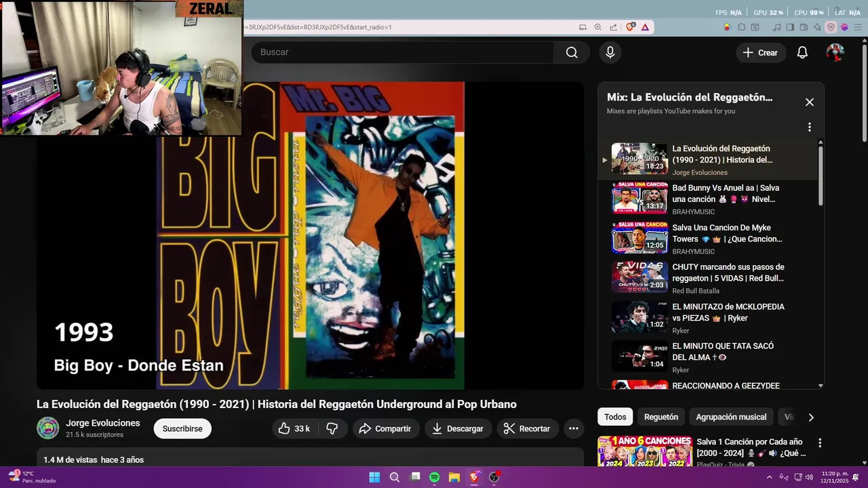Click the YouTube search magnifier button

pos(572,53)
